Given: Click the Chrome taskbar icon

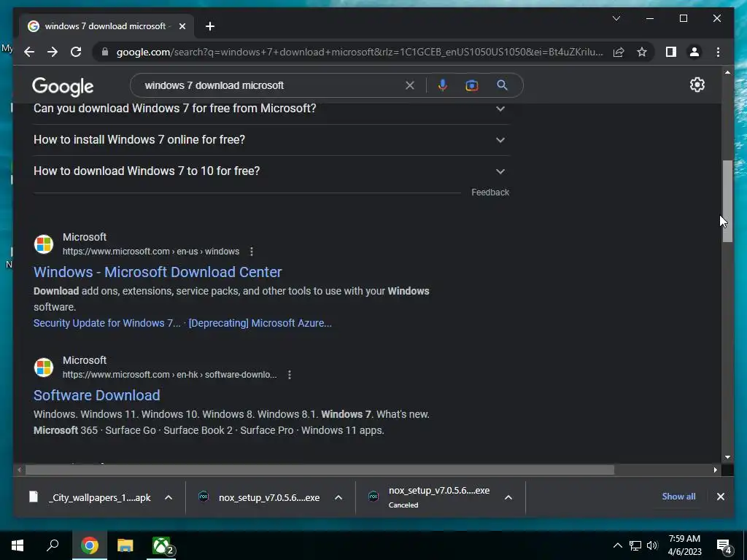Looking at the screenshot, I should [x=89, y=545].
